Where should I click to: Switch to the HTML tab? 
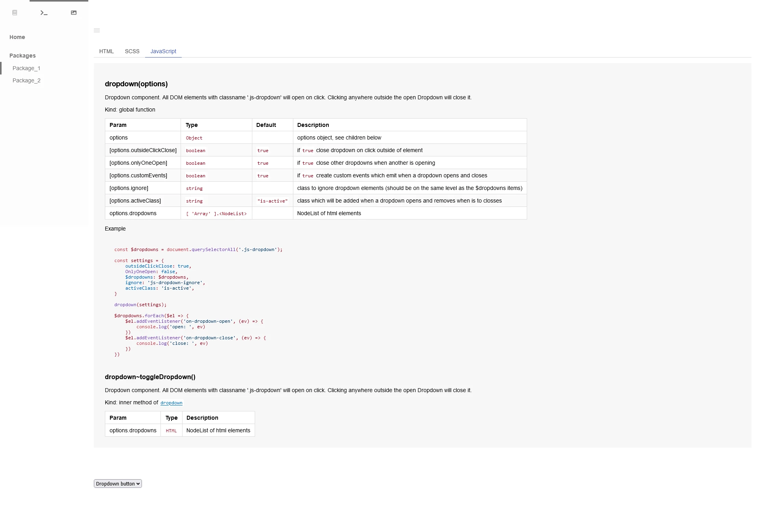pos(106,51)
